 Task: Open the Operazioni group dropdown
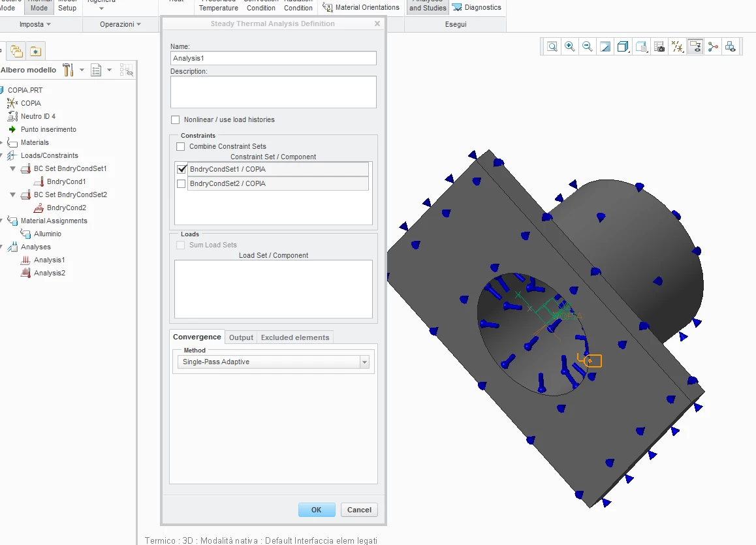(x=121, y=24)
